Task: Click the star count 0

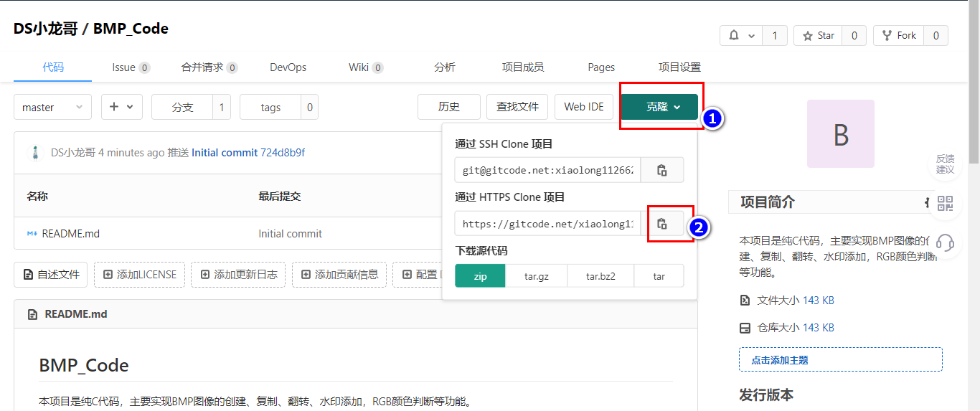Action: [854, 35]
